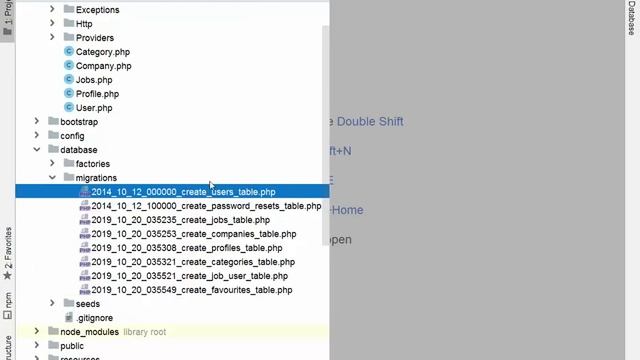This screenshot has width=640, height=360.
Task: Open the Favorites tool window tab
Action: point(7,253)
